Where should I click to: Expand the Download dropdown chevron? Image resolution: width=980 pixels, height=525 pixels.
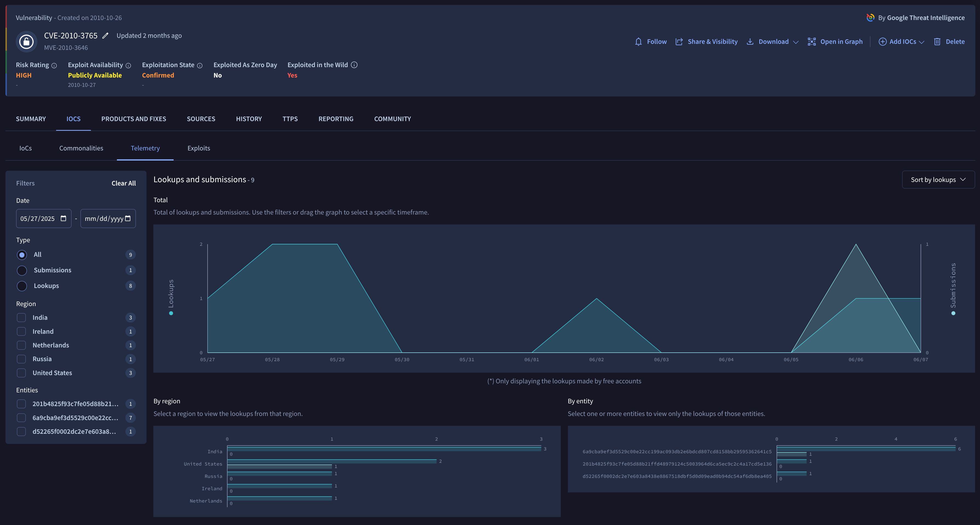pyautogui.click(x=796, y=42)
